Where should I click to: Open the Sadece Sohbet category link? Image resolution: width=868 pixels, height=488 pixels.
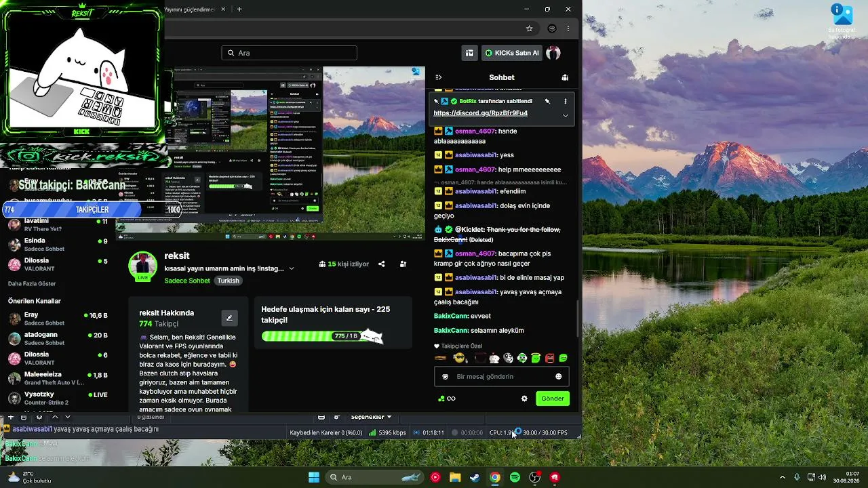[x=187, y=281]
